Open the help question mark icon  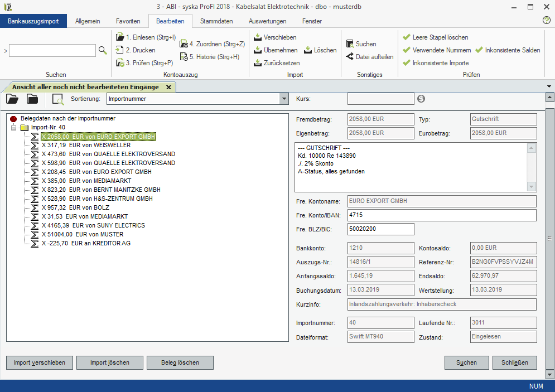pos(547,20)
